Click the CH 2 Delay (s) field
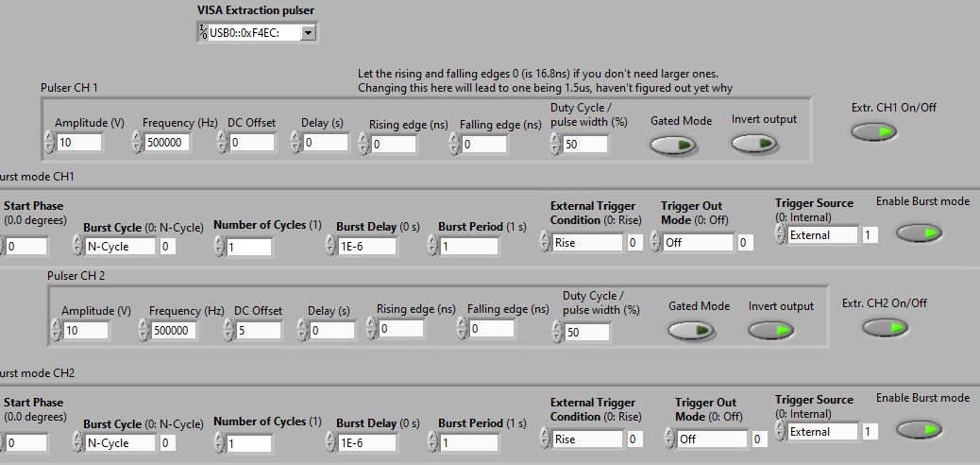The height and width of the screenshot is (465, 980). [332, 330]
